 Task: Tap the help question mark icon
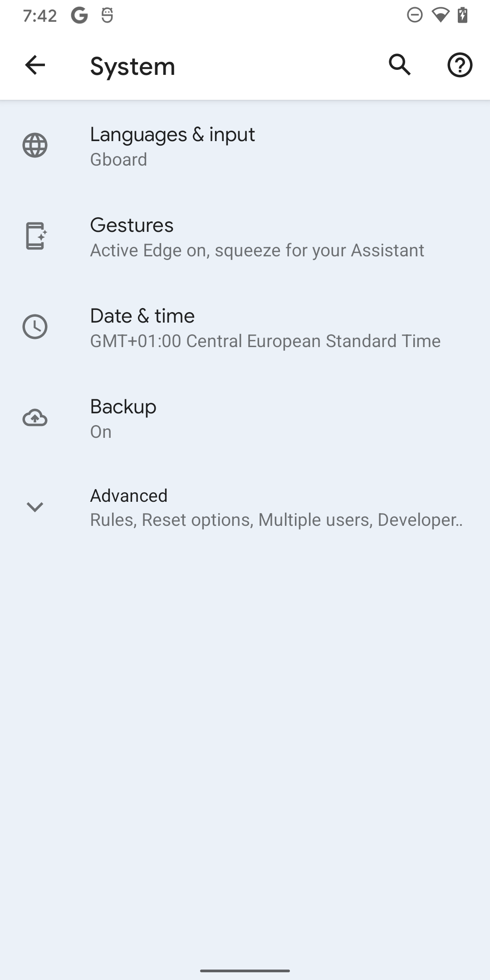pos(460,65)
